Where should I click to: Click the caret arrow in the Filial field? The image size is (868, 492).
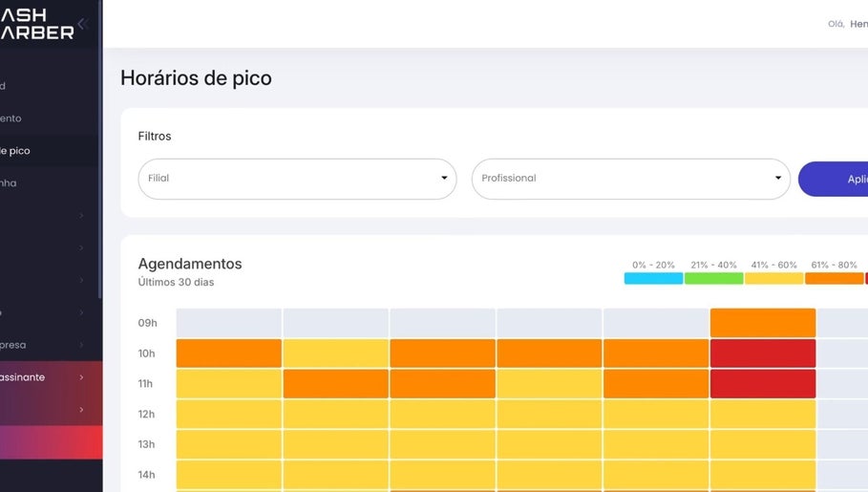444,179
